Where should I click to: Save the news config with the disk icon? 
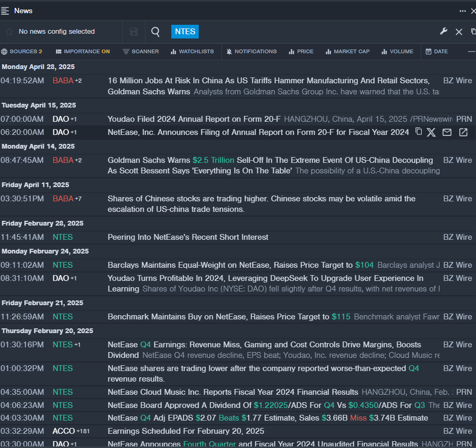pos(133,32)
